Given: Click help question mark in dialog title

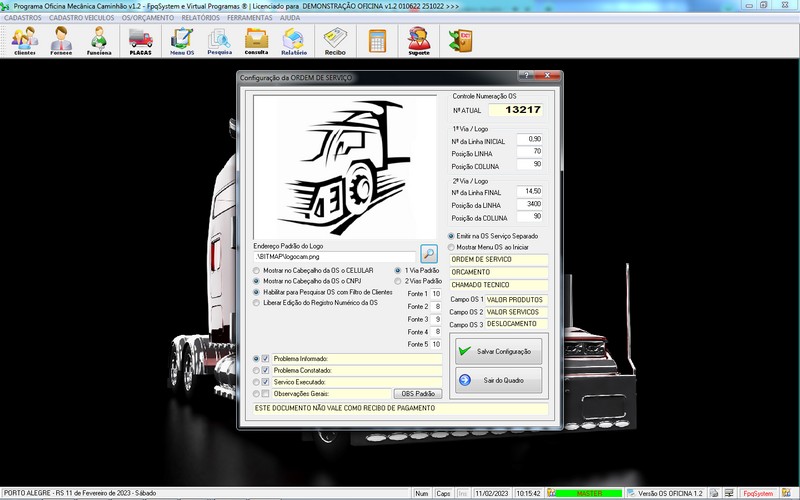Looking at the screenshot, I should tap(526, 76).
